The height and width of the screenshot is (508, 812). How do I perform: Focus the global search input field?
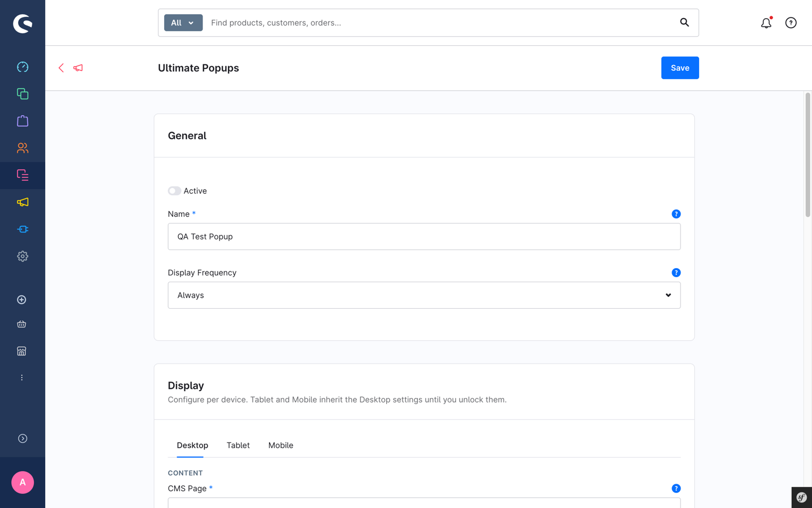click(440, 23)
